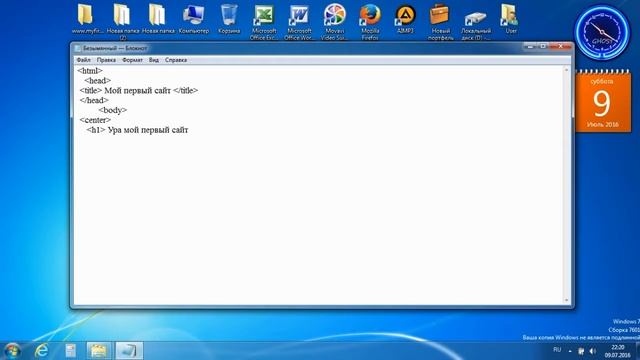This screenshot has height=360, width=640.
Task: Select the Компьютер desktop icon
Action: click(x=193, y=19)
